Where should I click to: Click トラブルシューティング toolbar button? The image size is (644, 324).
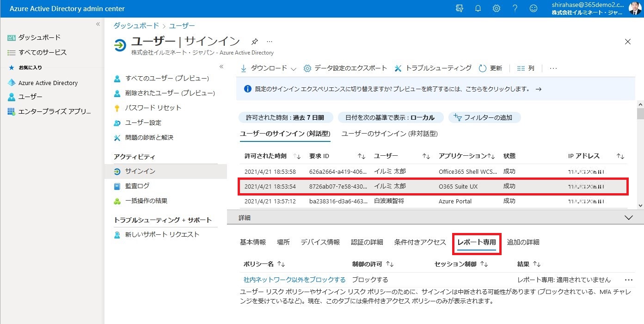click(433, 68)
